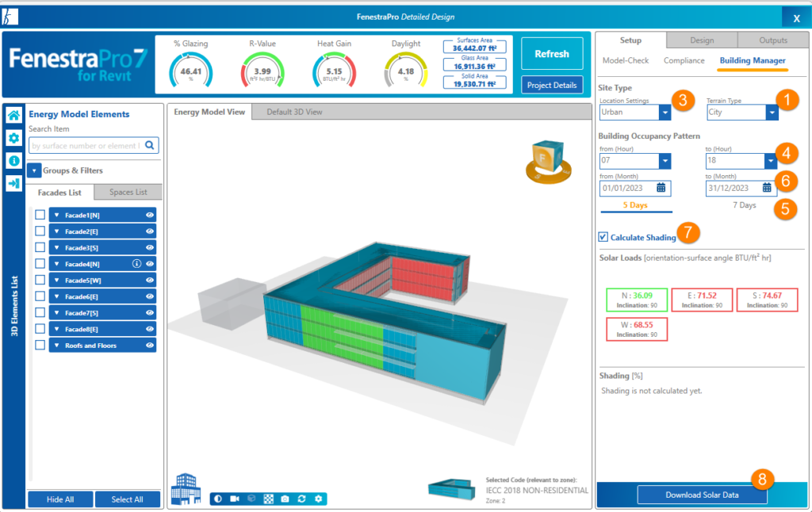Toggle visibility eye for Facade6[E]
The image size is (812, 512).
pyautogui.click(x=150, y=296)
